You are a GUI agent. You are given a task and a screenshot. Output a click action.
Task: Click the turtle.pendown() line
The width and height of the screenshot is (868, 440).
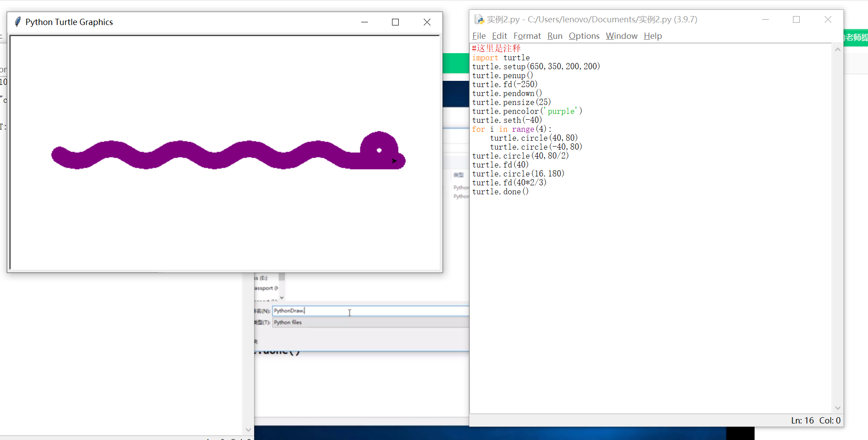(507, 93)
